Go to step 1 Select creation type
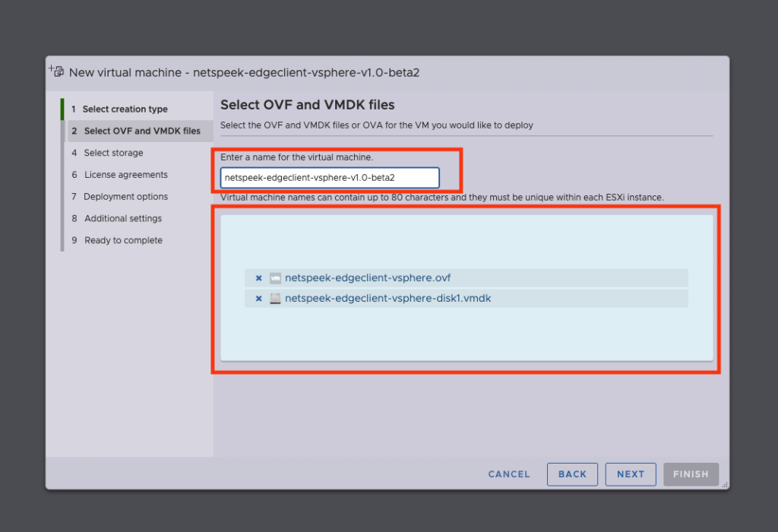778x532 pixels. tap(125, 109)
